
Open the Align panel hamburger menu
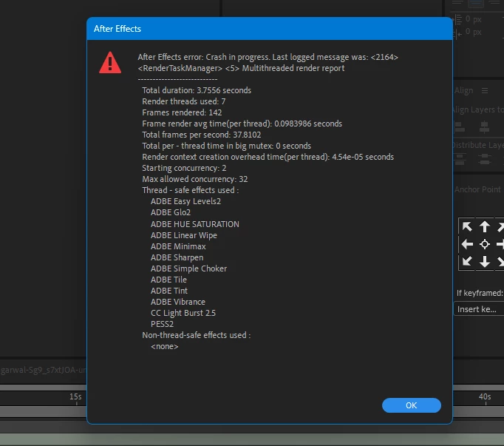pyautogui.click(x=485, y=91)
